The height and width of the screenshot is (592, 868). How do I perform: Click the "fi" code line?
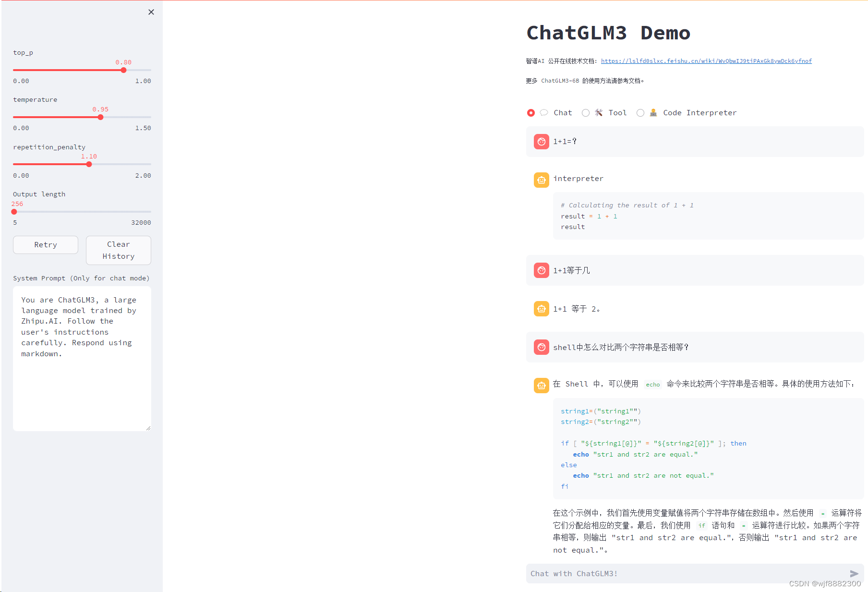point(565,486)
